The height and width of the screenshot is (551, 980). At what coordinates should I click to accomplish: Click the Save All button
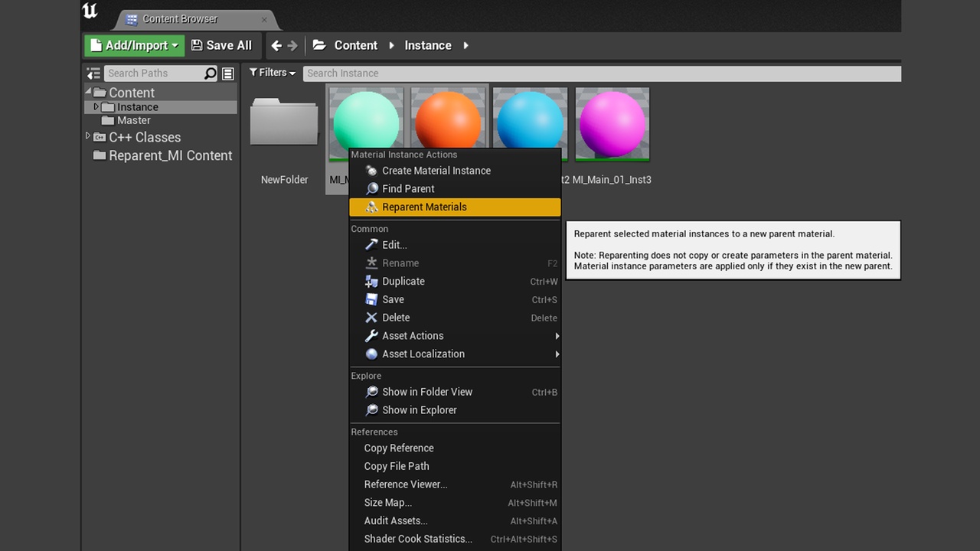(221, 45)
